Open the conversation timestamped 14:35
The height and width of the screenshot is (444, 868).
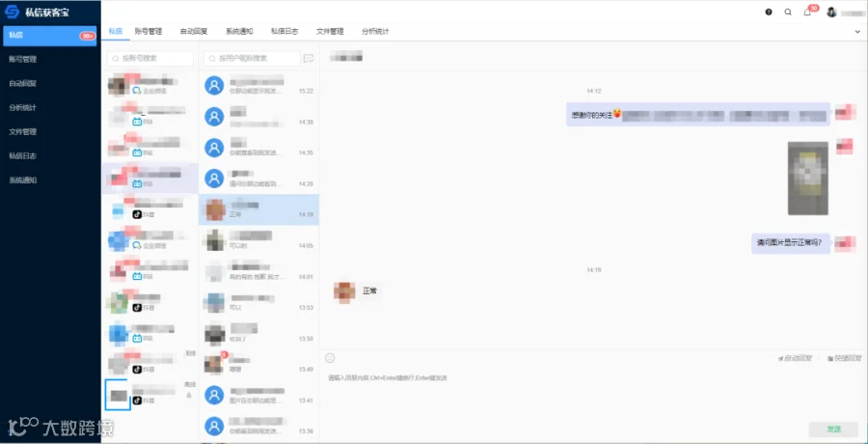point(258,148)
